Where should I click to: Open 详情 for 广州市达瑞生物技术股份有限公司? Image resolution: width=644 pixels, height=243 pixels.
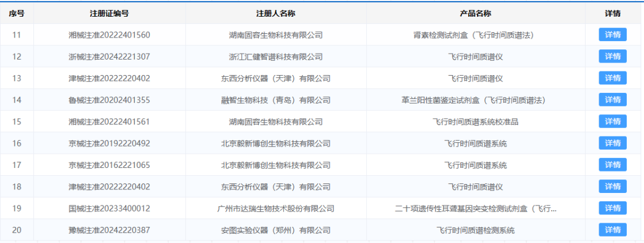pos(612,208)
